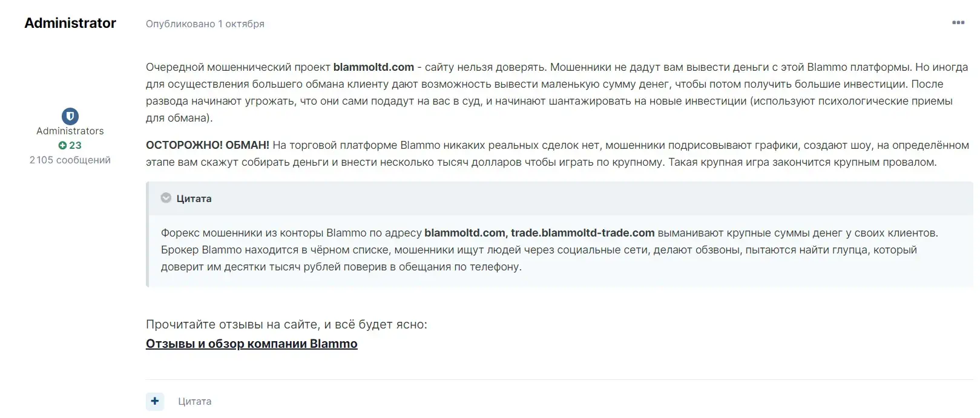The width and height of the screenshot is (980, 418).
Task: Click the paragraph starting 'Очередной мошеннический проект'
Action: [557, 93]
